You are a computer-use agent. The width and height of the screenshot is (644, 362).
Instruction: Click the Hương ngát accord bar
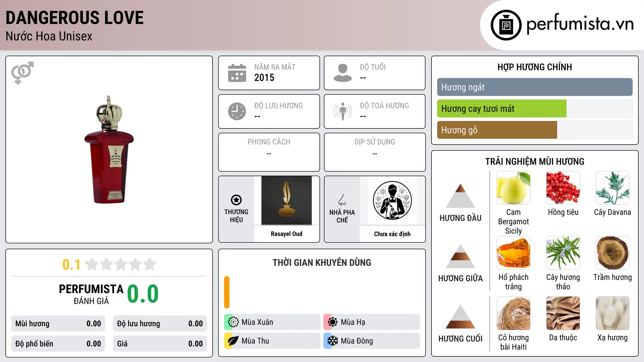point(535,87)
